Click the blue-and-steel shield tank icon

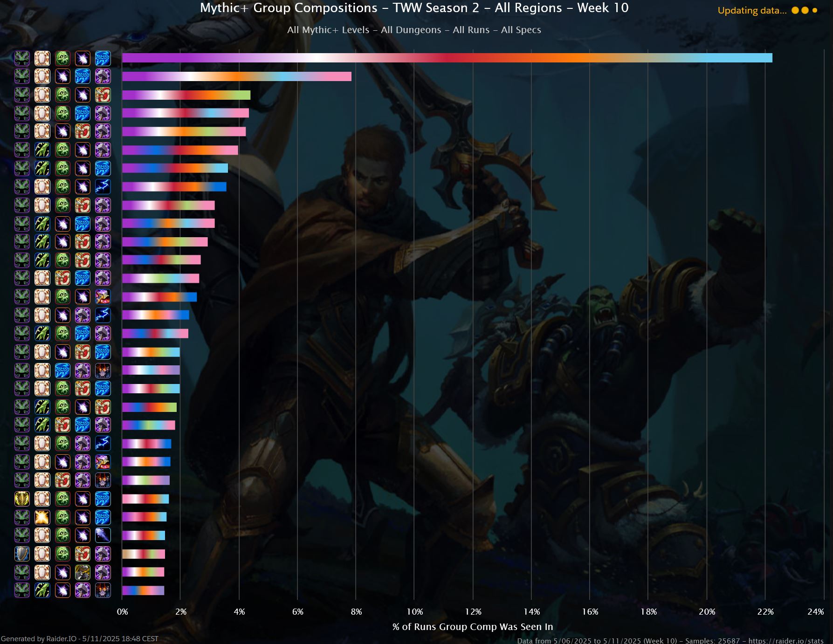click(x=22, y=554)
